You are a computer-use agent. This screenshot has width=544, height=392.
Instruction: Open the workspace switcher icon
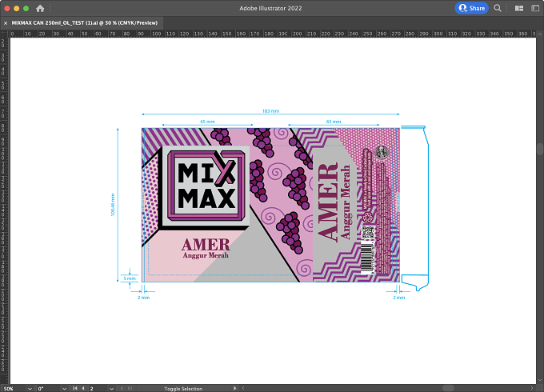(x=535, y=8)
